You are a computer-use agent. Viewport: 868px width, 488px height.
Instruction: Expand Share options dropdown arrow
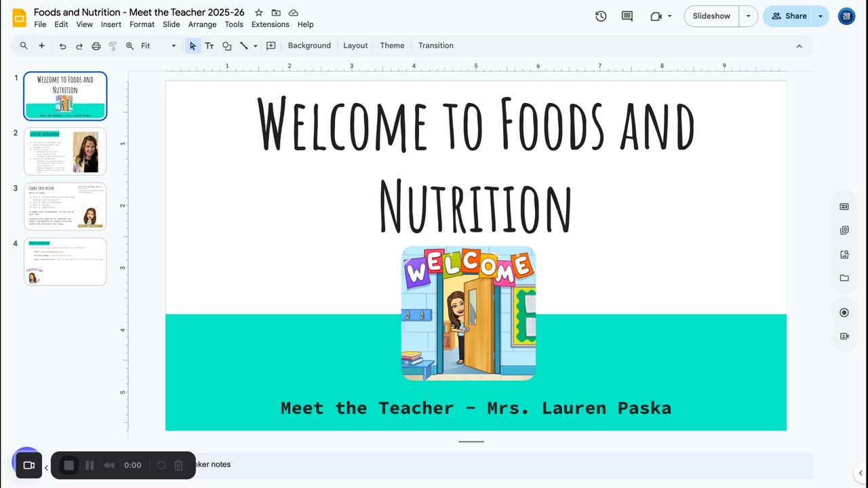[821, 16]
